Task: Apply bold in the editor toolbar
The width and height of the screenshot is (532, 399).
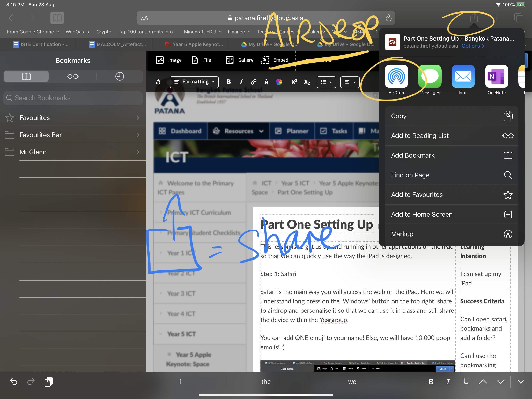Action: pyautogui.click(x=229, y=82)
